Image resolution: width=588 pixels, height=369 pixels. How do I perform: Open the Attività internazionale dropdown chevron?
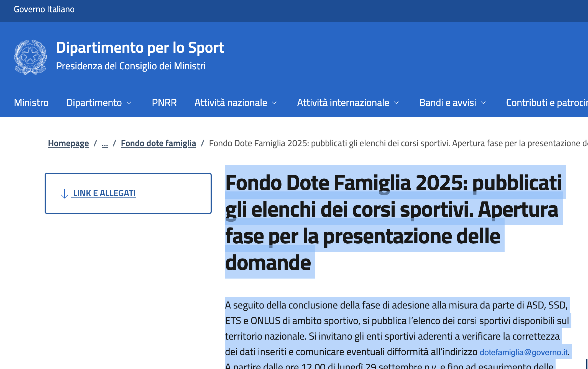(397, 103)
